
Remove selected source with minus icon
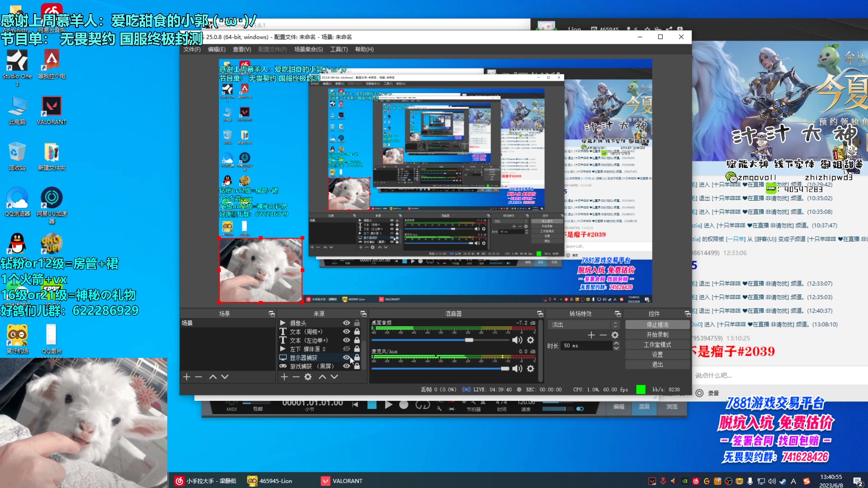point(296,376)
